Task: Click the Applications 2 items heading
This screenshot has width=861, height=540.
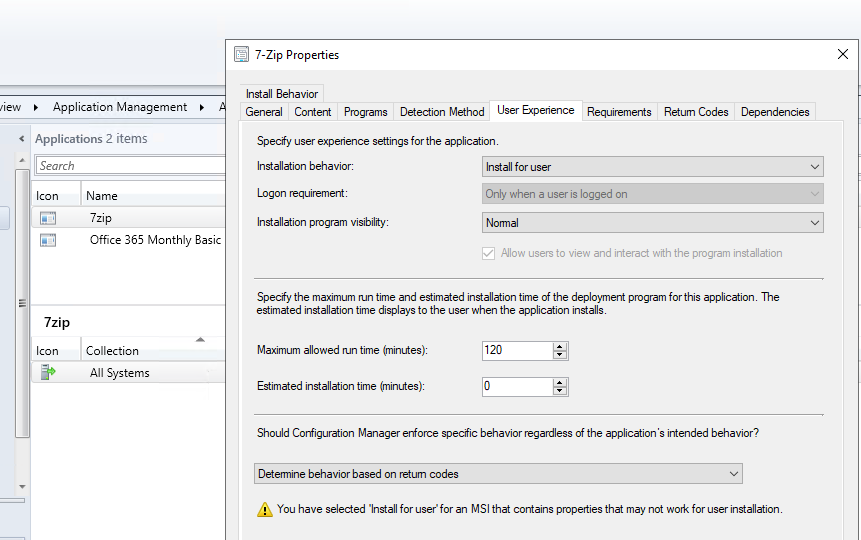Action: click(91, 139)
